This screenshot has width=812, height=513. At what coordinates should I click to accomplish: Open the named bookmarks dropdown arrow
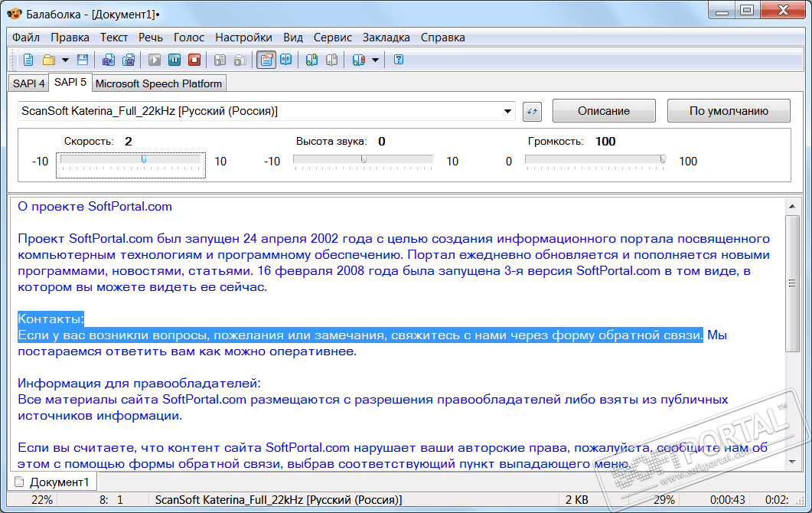376,60
